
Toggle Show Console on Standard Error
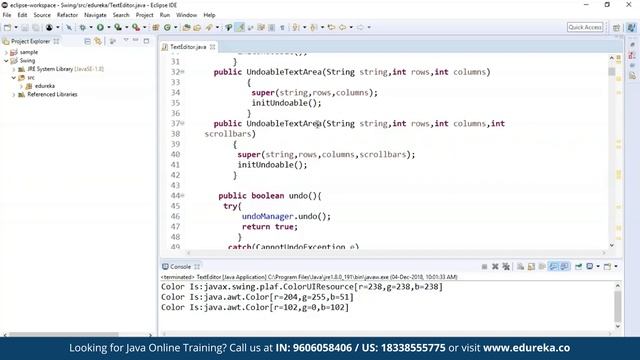(564, 267)
